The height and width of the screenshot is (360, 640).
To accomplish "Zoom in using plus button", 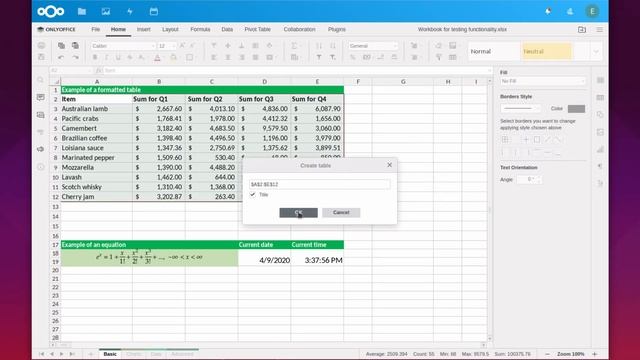I will click(595, 354).
